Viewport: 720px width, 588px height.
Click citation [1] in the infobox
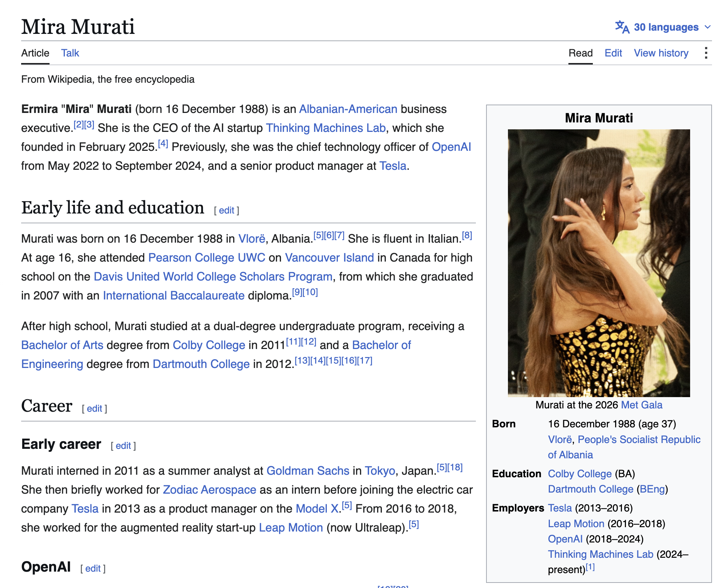click(590, 567)
